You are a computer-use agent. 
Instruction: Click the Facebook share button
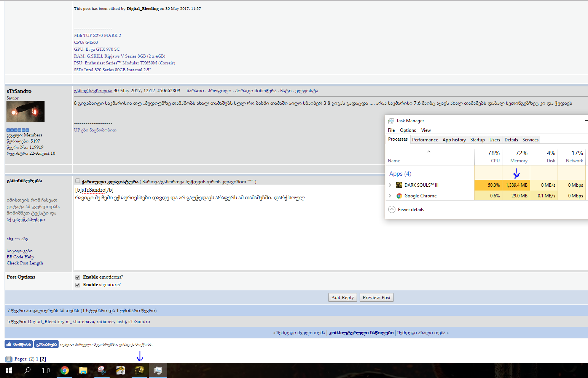(46, 344)
